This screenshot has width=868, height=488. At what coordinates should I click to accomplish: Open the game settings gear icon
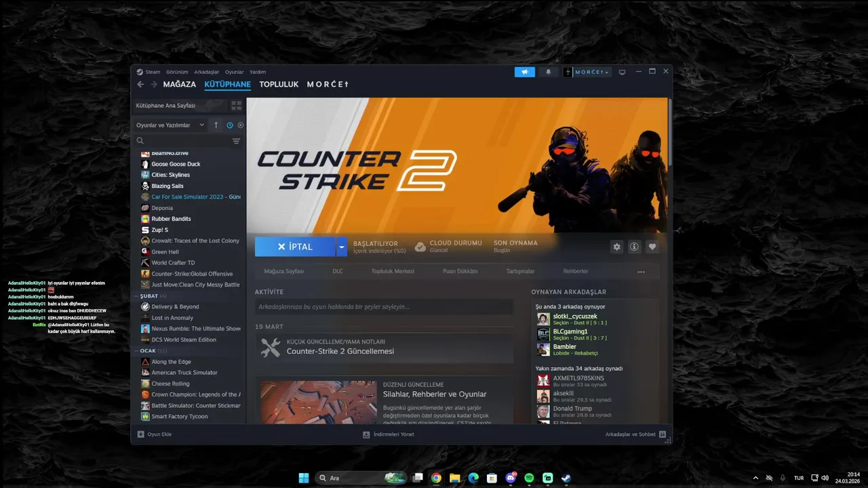(x=616, y=247)
